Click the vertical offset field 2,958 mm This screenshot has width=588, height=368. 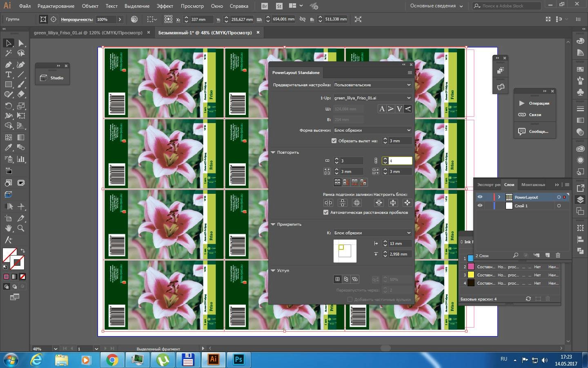[400, 254]
